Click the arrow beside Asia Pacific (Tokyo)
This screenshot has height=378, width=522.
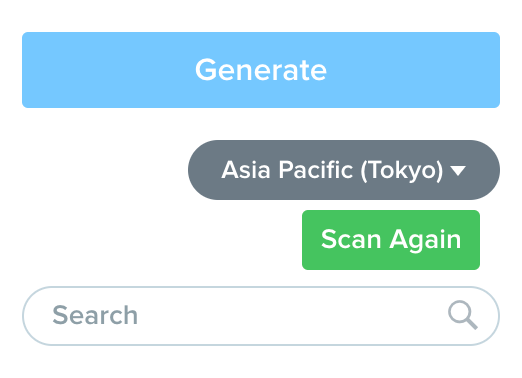pyautogui.click(x=458, y=171)
